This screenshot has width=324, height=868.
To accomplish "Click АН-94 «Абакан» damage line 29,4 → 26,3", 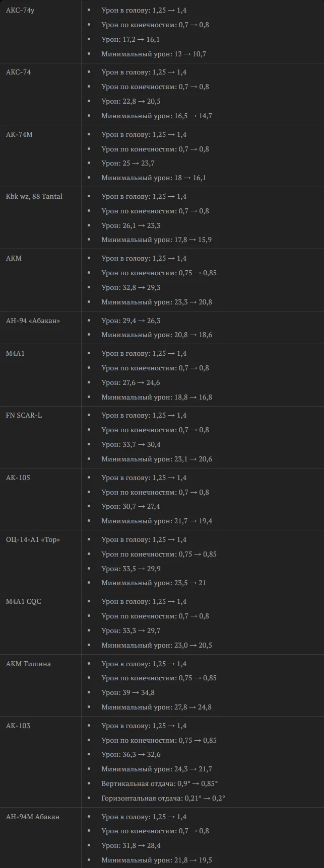I will pos(131,321).
